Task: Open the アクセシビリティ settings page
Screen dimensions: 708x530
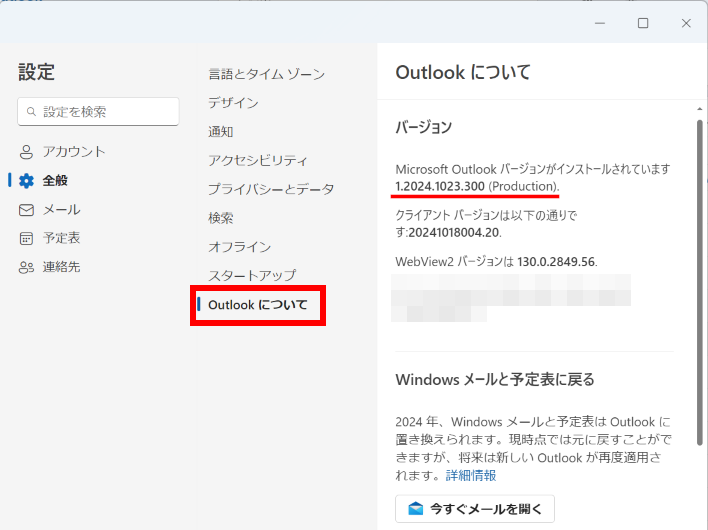Action: click(x=258, y=160)
